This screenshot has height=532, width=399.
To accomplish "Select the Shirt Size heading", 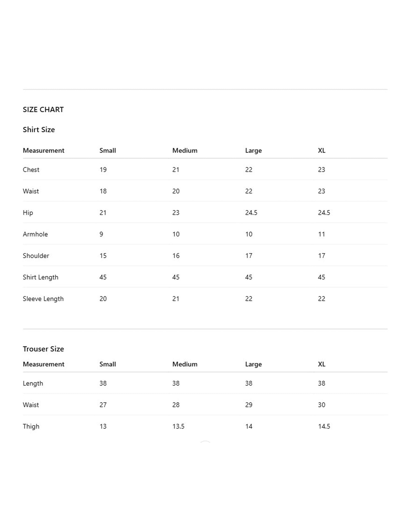I will [x=39, y=129].
